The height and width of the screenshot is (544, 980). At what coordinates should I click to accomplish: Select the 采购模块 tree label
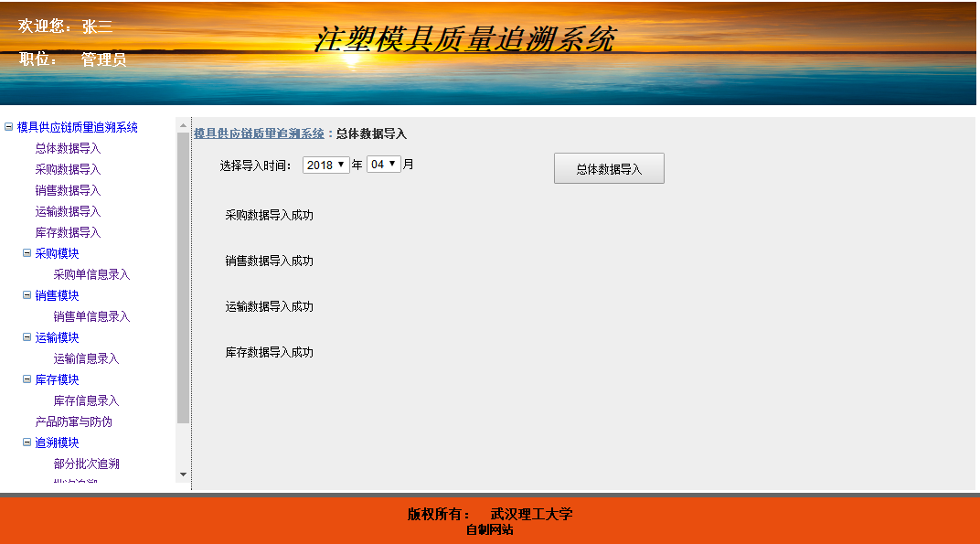coord(57,253)
